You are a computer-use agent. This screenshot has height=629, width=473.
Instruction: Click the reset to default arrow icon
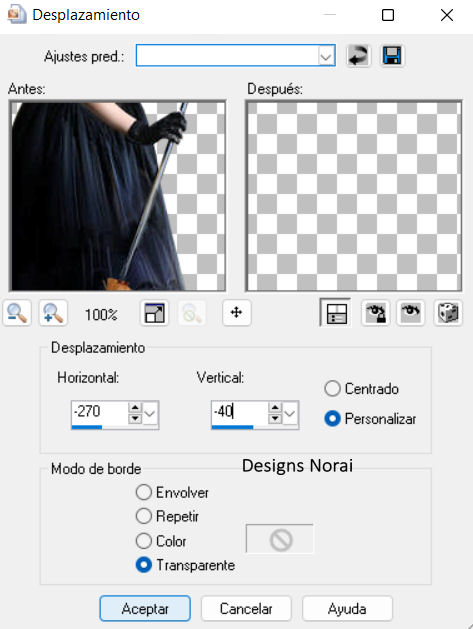click(358, 55)
